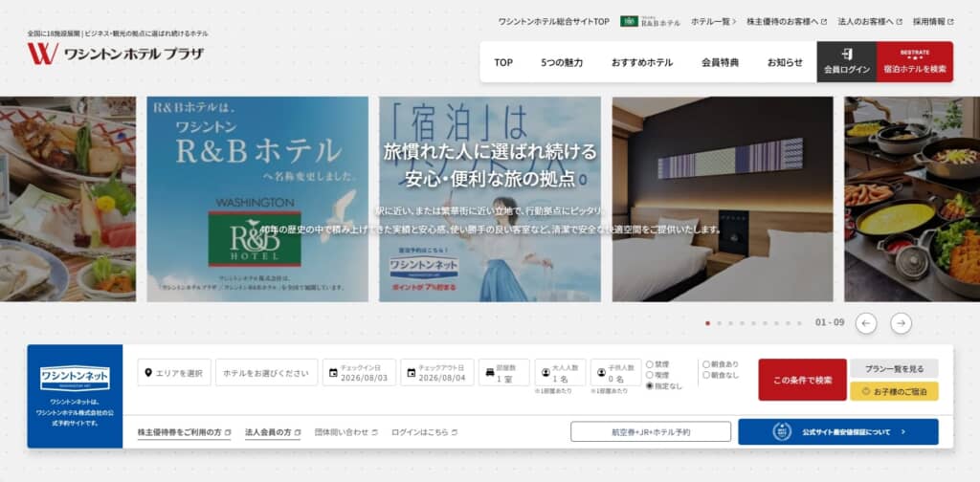Image resolution: width=980 pixels, height=482 pixels.
Task: Open the 部屋数 room count selector
Action: (503, 372)
